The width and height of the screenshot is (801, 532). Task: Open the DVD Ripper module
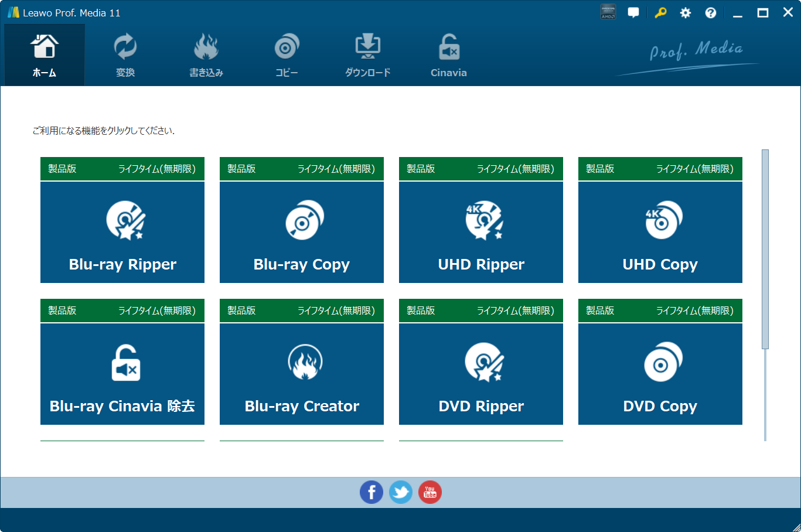(481, 374)
